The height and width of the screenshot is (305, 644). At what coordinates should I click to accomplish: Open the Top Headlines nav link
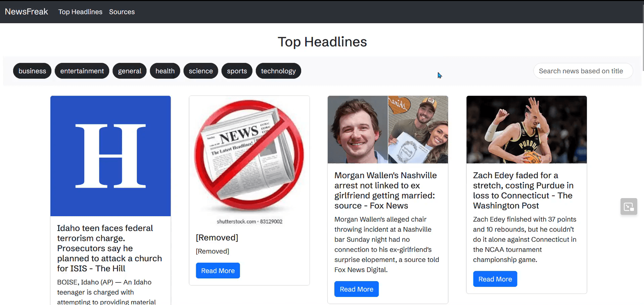(x=80, y=12)
